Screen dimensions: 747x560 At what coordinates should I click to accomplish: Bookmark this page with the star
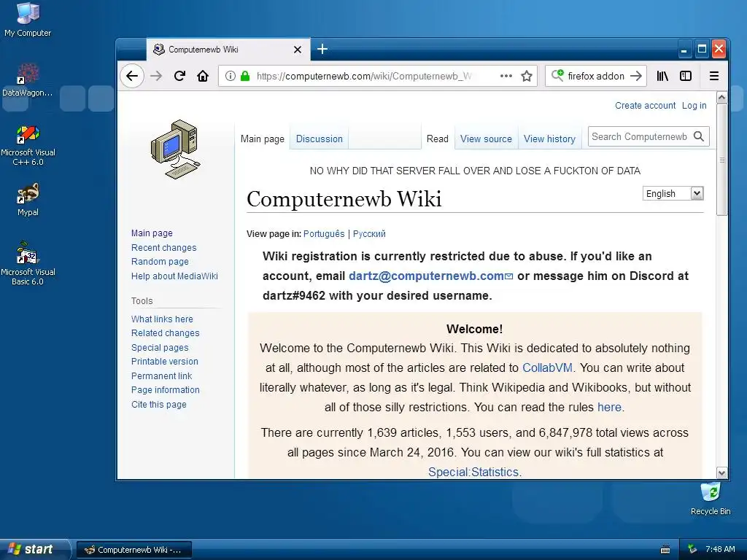(527, 76)
